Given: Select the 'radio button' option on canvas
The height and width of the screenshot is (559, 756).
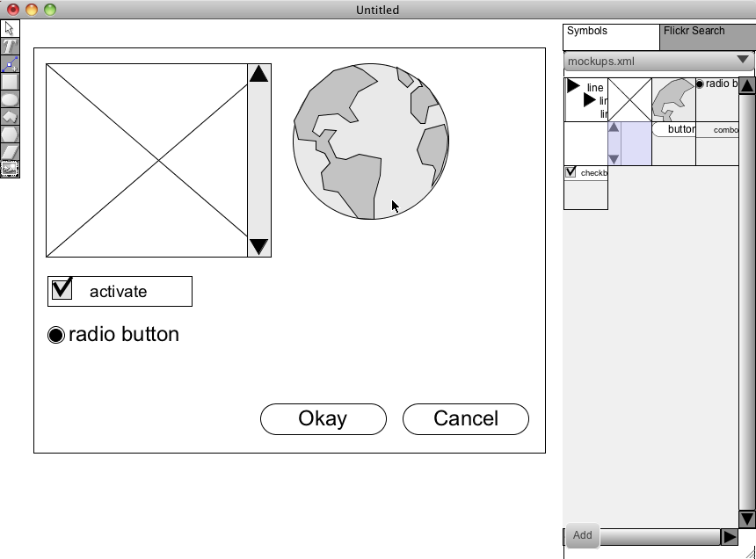Looking at the screenshot, I should coord(56,335).
